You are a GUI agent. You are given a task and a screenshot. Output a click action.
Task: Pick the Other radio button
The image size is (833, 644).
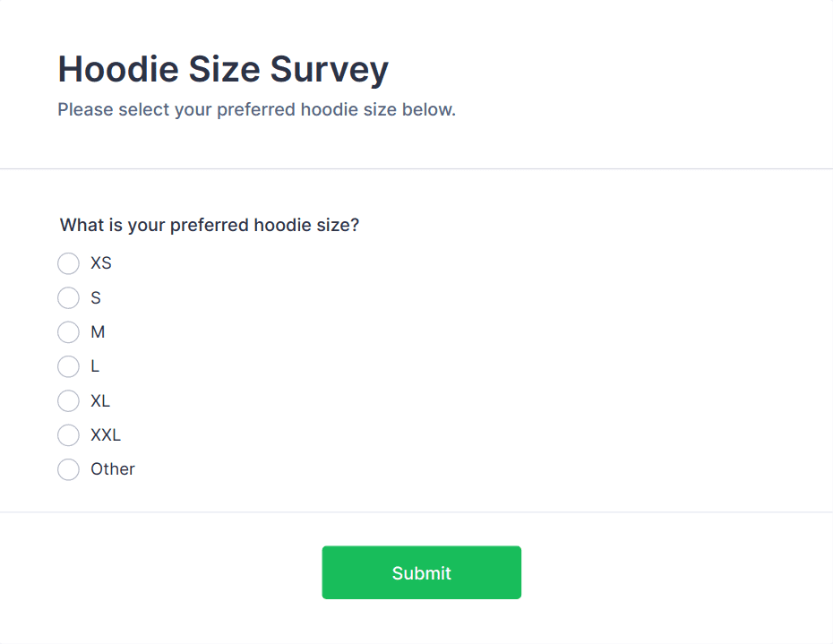click(68, 469)
